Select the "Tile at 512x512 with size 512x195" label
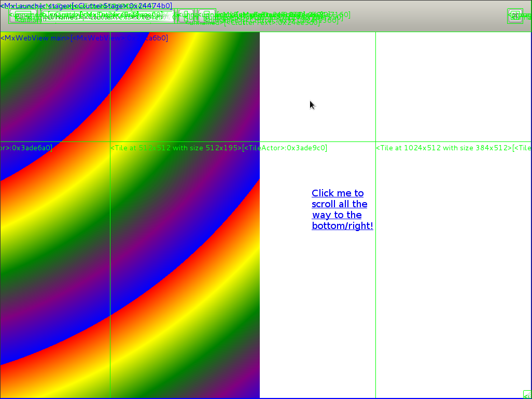 (x=176, y=148)
